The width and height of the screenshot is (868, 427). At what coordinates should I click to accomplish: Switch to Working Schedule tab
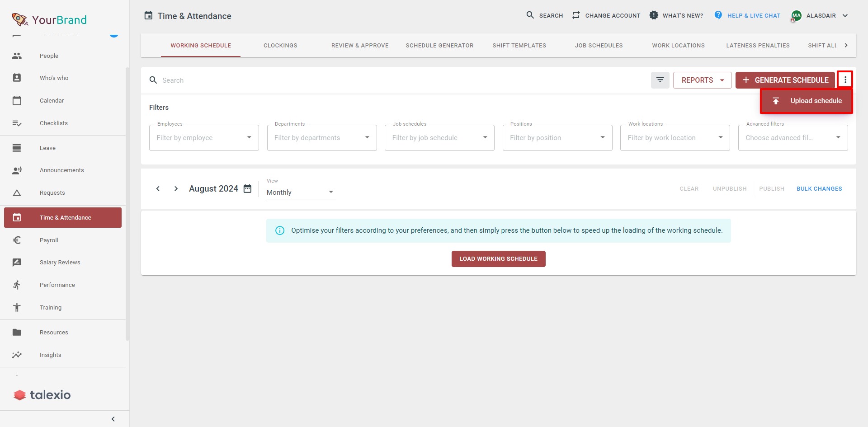[x=201, y=45]
